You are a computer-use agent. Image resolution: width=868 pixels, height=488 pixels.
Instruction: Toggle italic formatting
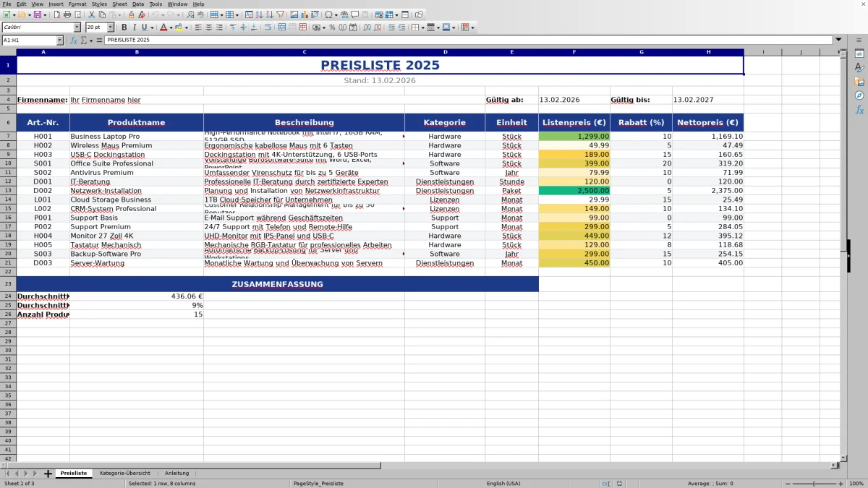tap(134, 27)
